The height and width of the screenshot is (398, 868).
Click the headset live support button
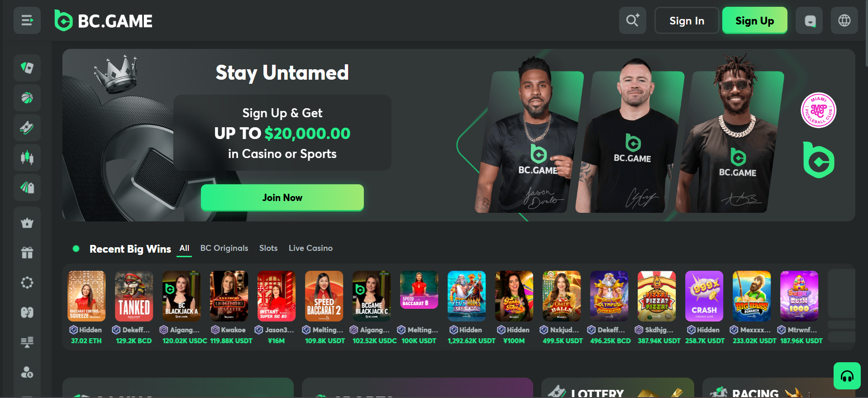click(x=847, y=376)
